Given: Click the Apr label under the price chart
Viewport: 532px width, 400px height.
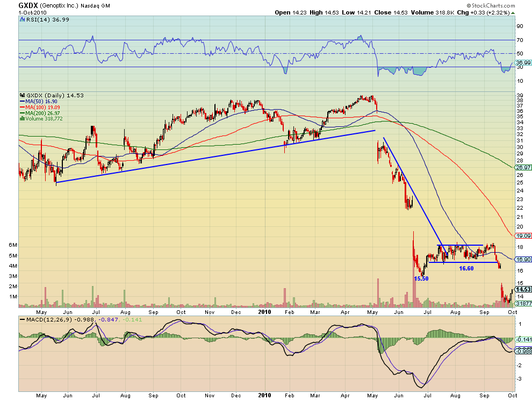Looking at the screenshot, I should tap(344, 312).
